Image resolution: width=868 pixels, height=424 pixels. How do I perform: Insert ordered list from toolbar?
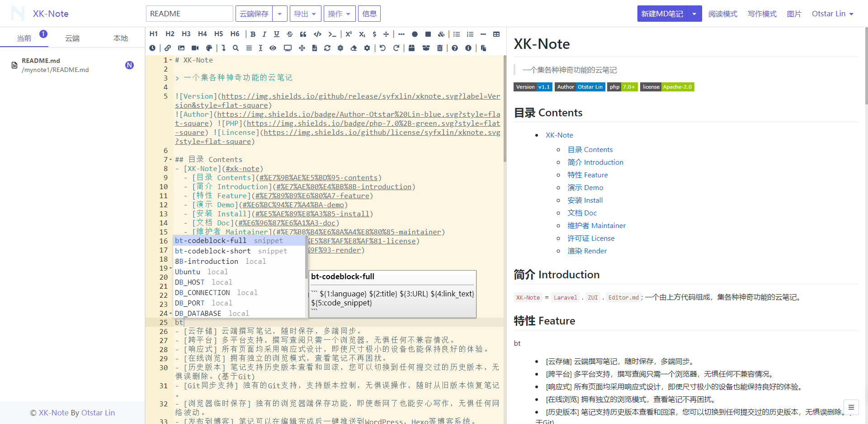click(x=470, y=34)
